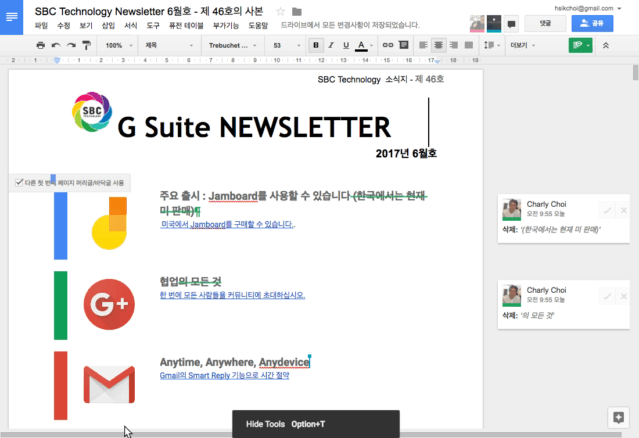Toggle italic formatting
The width and height of the screenshot is (639, 438).
[x=331, y=45]
